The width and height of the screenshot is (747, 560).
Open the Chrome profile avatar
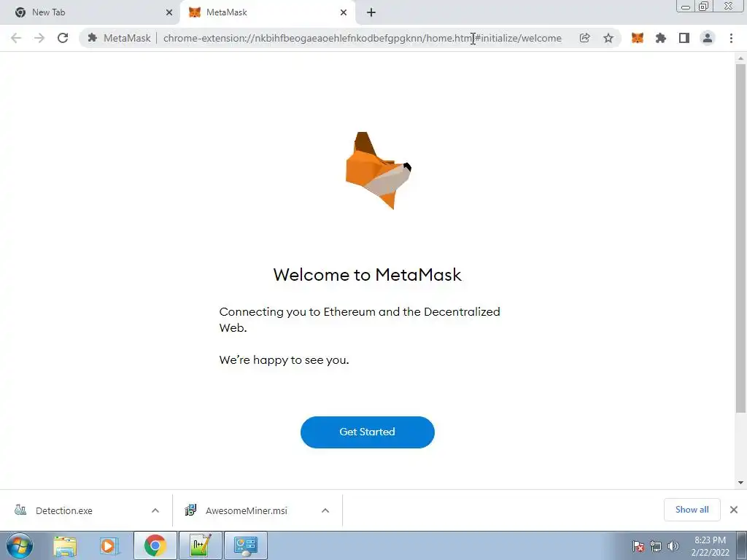[708, 38]
